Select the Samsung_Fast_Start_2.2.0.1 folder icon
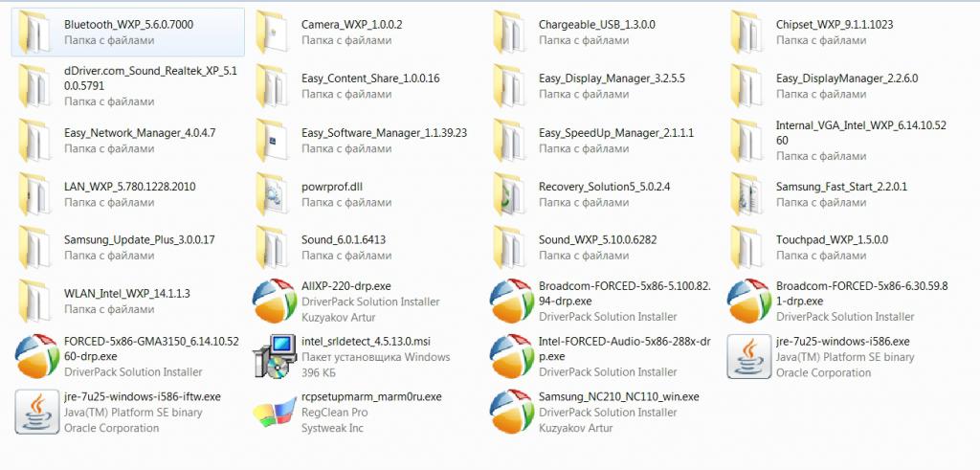 746,193
